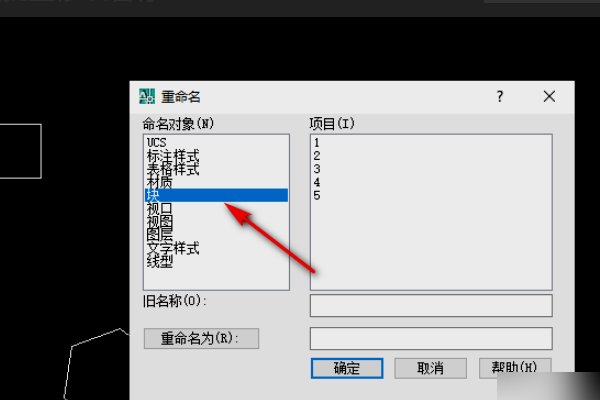This screenshot has width=600, height=400.
Task: Select 线型 in named objects list
Action: [160, 261]
